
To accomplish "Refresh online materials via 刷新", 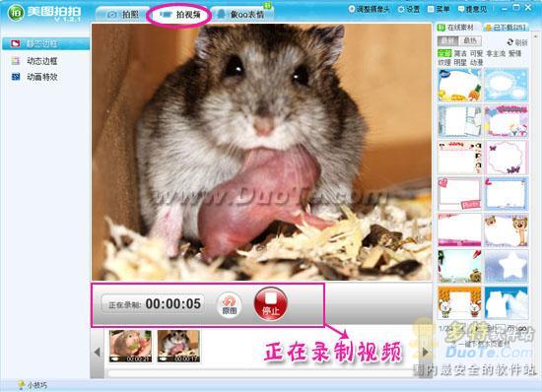I will pyautogui.click(x=517, y=42).
